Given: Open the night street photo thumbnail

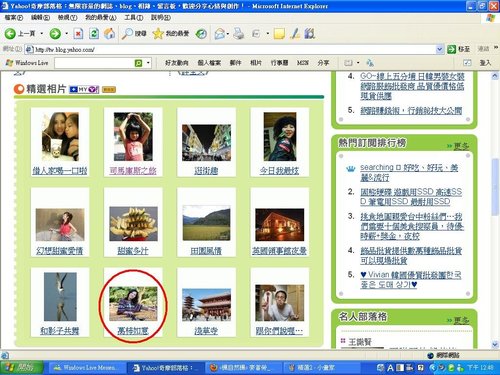Looking at the screenshot, I should [206, 143].
